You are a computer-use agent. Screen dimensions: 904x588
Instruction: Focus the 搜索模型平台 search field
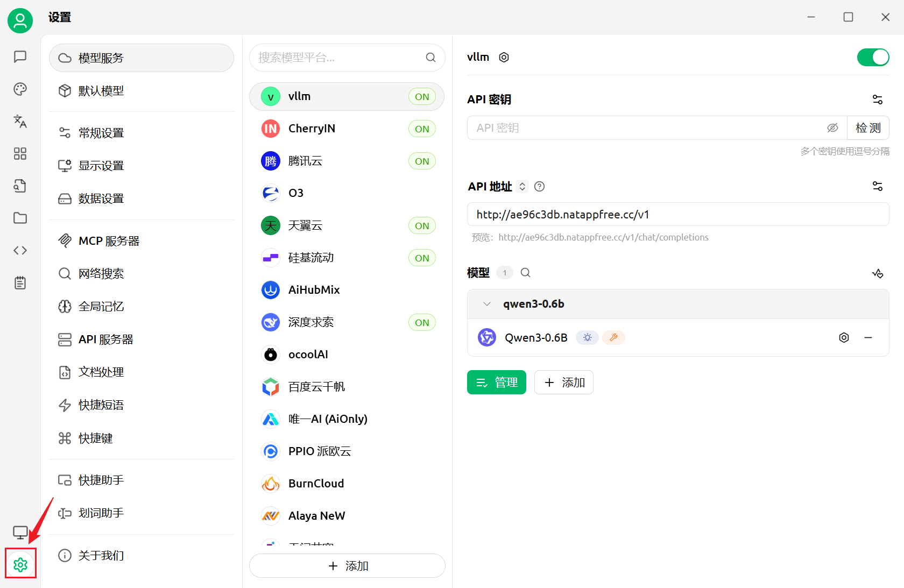coord(347,58)
